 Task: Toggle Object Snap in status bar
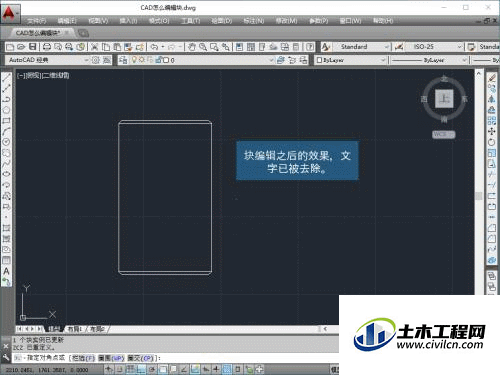pos(163,369)
